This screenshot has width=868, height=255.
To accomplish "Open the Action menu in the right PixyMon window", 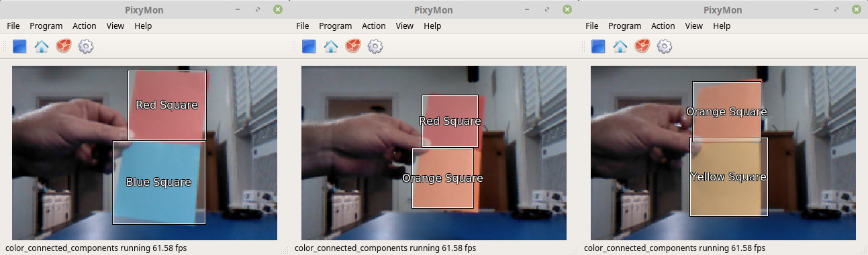I will [663, 25].
